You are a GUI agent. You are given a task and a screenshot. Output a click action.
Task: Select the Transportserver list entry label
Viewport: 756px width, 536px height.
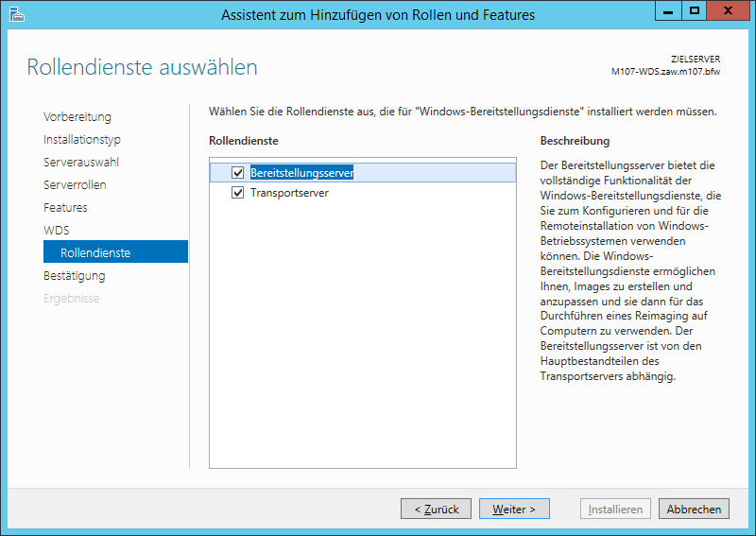(x=289, y=193)
